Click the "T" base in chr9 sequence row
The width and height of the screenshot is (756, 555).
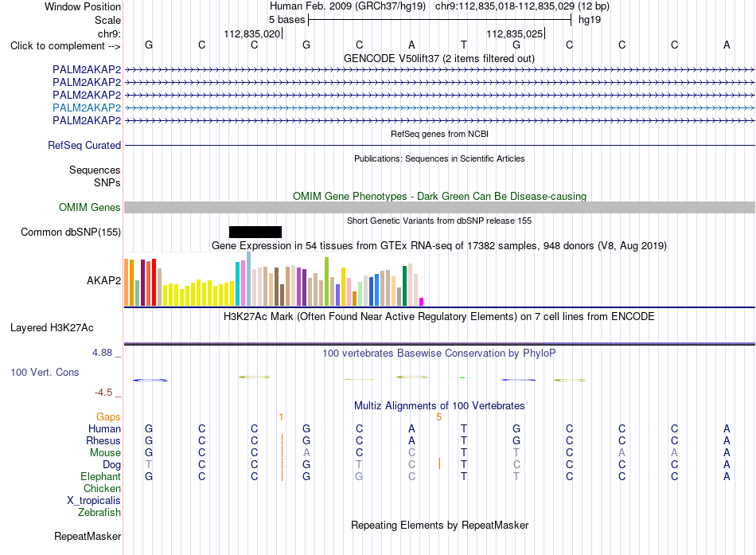pyautogui.click(x=464, y=45)
